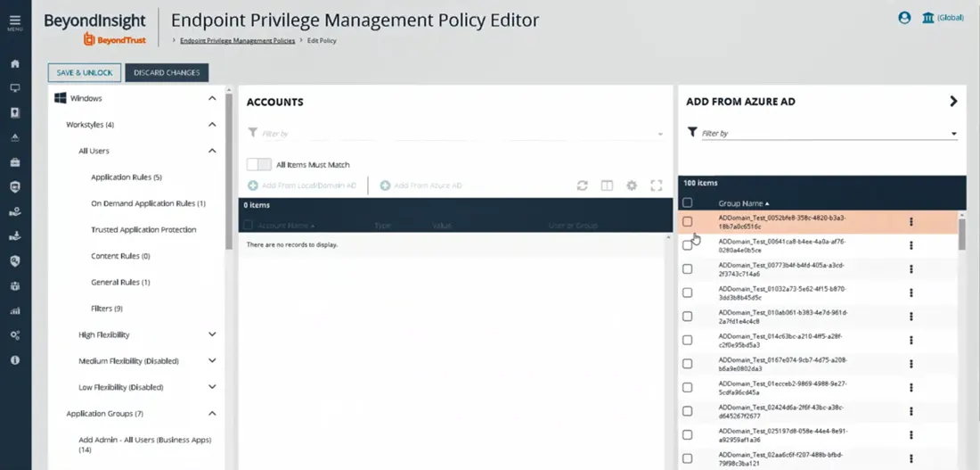Click Add From Local/Domain AD

303,186
